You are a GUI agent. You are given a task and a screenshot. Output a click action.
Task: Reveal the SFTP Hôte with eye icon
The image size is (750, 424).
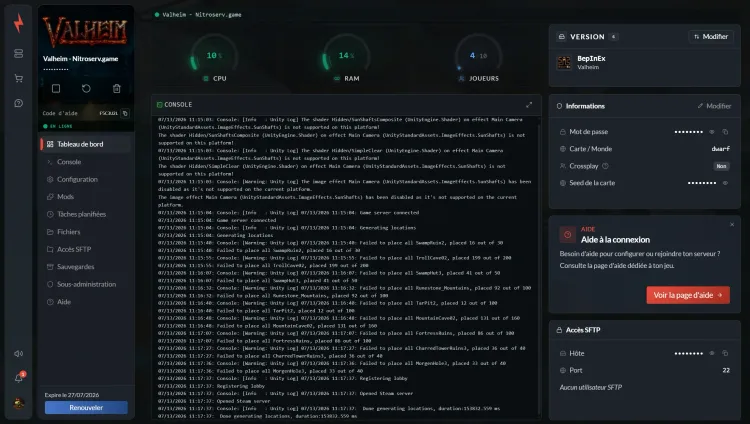pyautogui.click(x=712, y=353)
